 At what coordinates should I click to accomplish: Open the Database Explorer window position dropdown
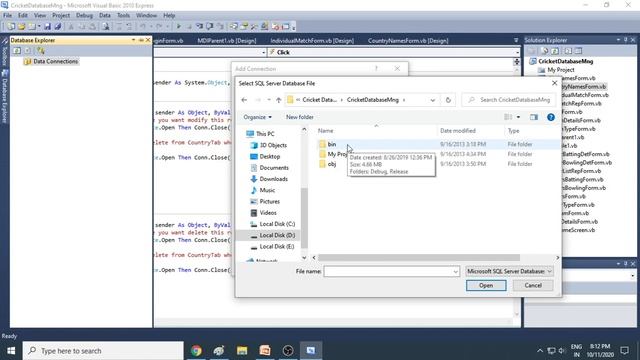tap(133, 40)
